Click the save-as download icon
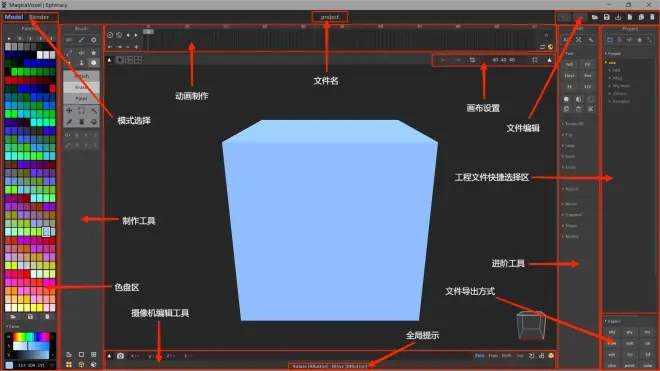Viewport: 660px width, 371px height. pos(618,17)
